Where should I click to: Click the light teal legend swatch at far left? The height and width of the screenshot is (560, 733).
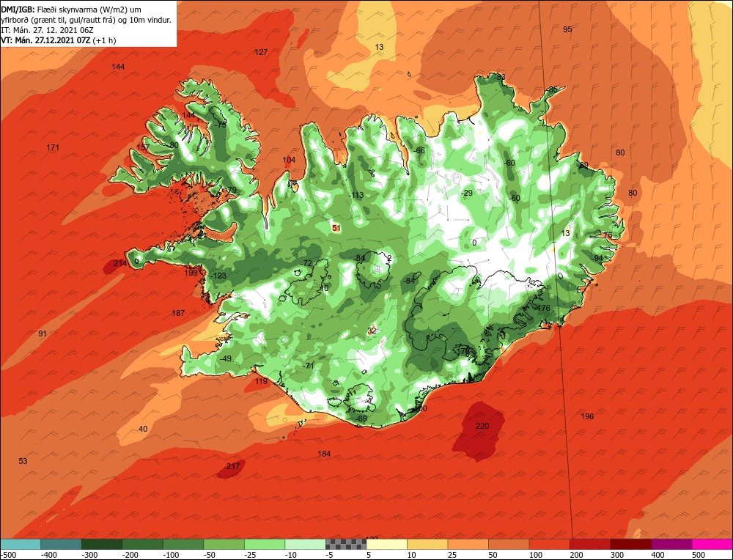[x=21, y=544]
